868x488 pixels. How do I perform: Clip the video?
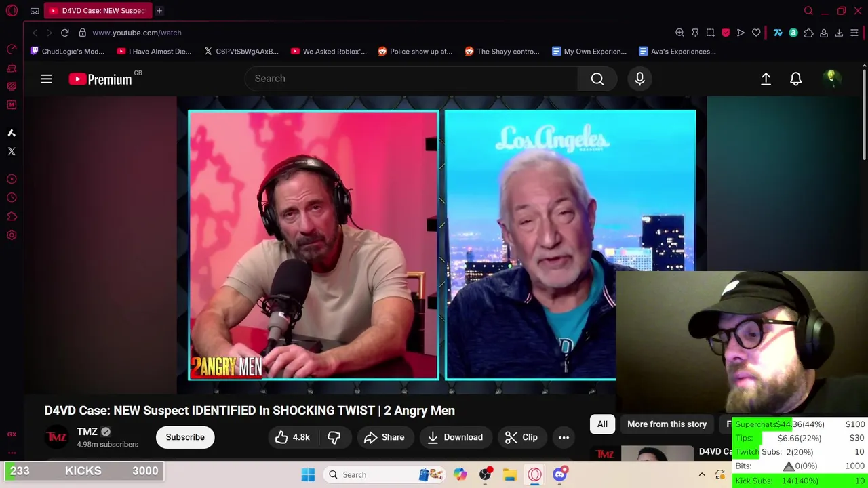[x=521, y=437]
